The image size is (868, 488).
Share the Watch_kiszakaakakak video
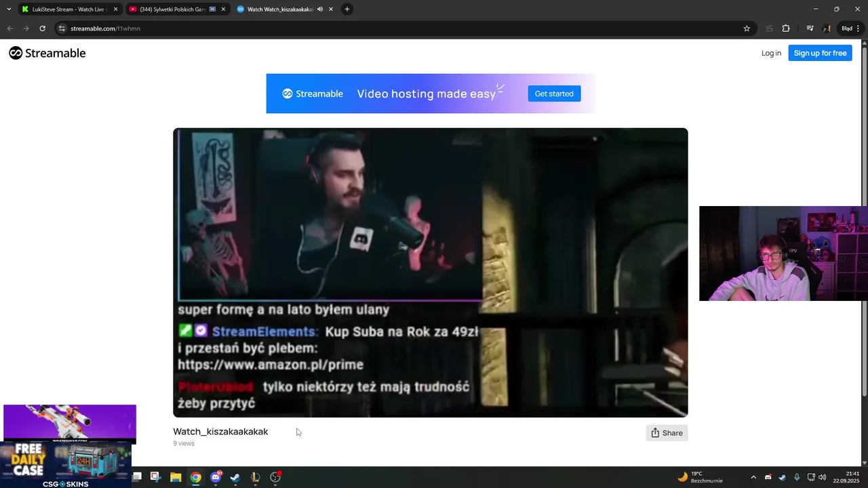[667, 433]
